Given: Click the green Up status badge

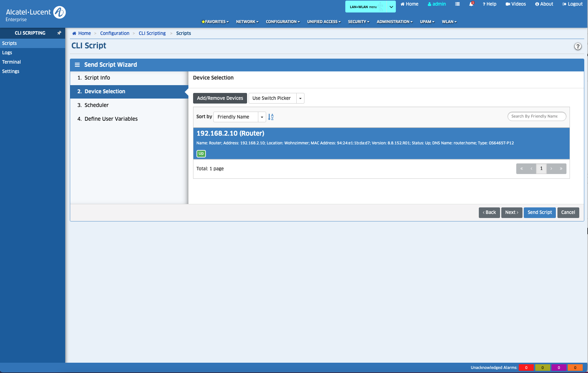Looking at the screenshot, I should click(x=201, y=153).
